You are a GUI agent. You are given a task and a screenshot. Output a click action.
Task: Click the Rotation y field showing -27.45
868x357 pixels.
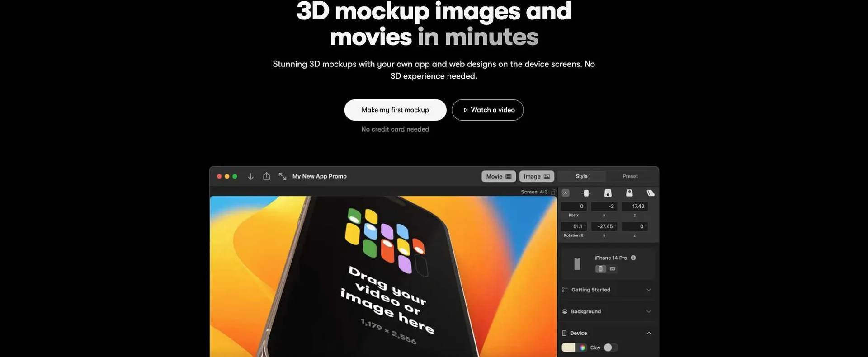pyautogui.click(x=604, y=226)
